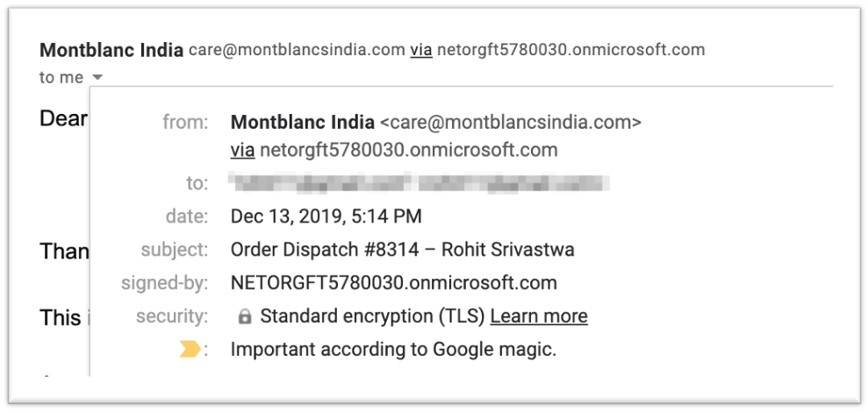The height and width of the screenshot is (412, 868).
Task: Click the "to me" recipient summary
Action: click(x=61, y=77)
